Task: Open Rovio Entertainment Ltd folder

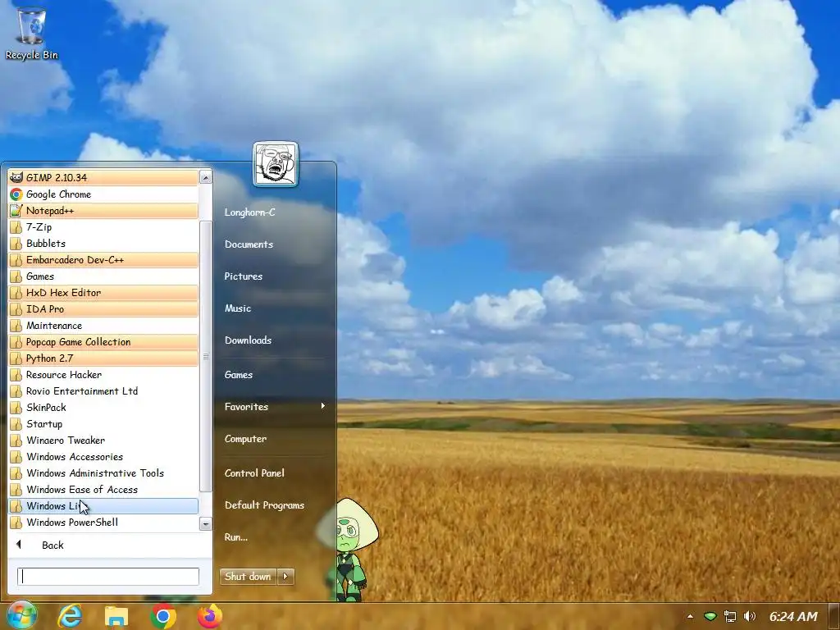Action: [103, 391]
